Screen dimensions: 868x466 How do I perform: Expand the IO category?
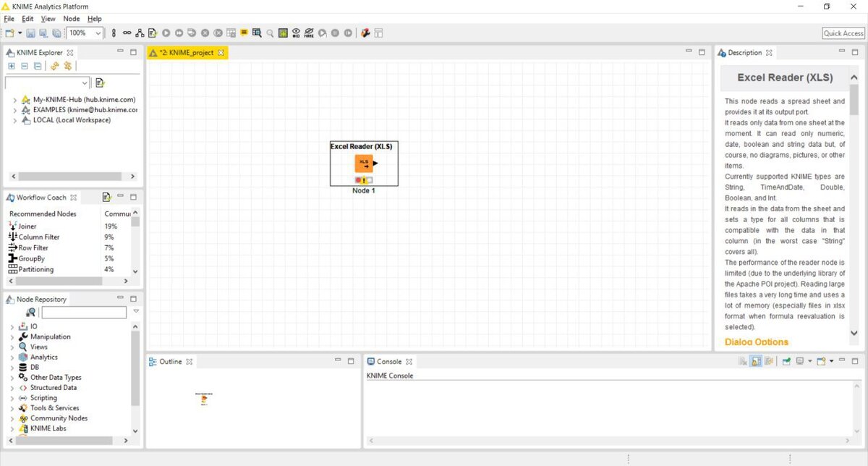(12, 327)
